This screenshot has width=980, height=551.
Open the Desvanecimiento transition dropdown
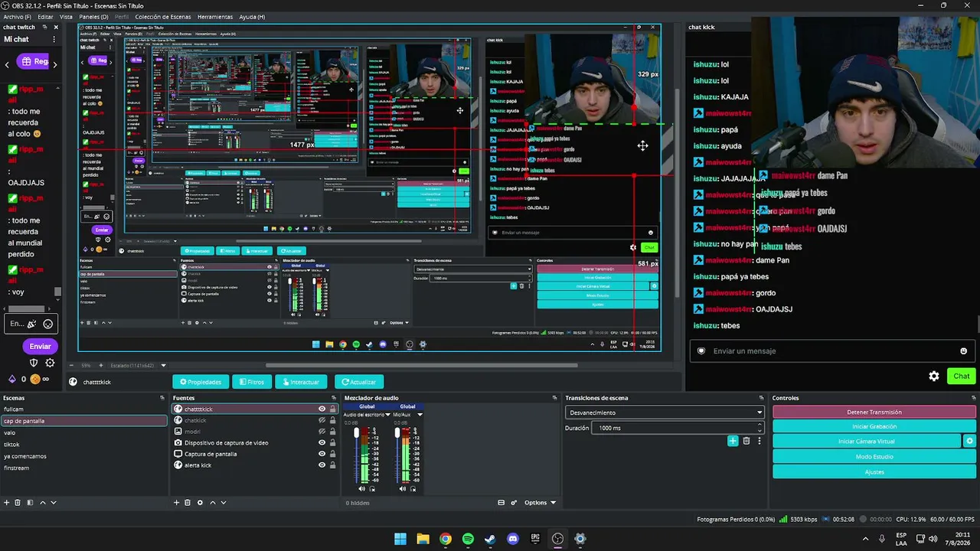664,412
